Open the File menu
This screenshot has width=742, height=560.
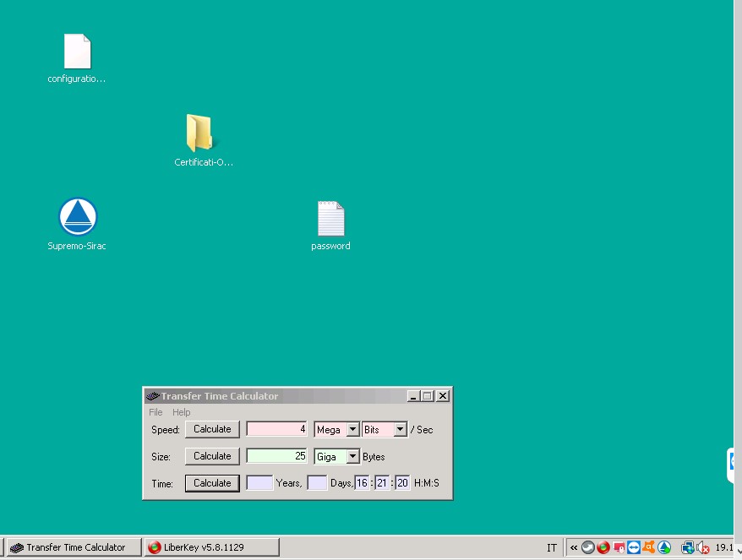(155, 412)
